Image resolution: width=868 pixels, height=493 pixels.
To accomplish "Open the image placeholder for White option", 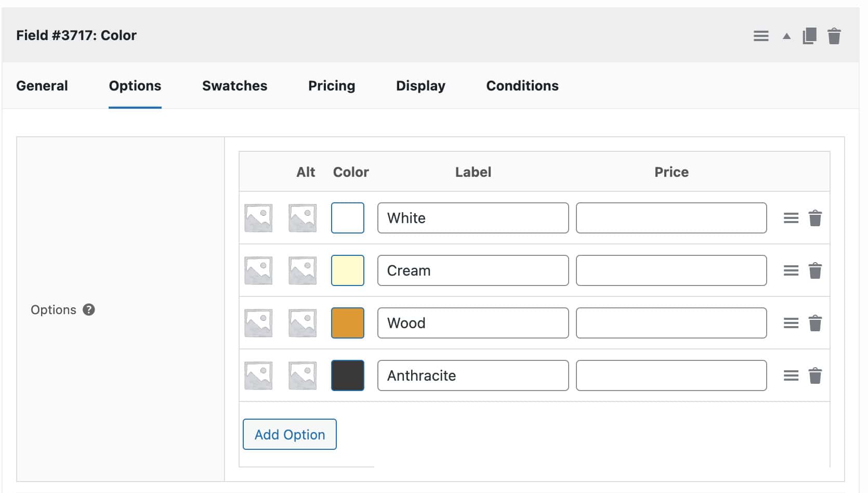I will pyautogui.click(x=258, y=218).
